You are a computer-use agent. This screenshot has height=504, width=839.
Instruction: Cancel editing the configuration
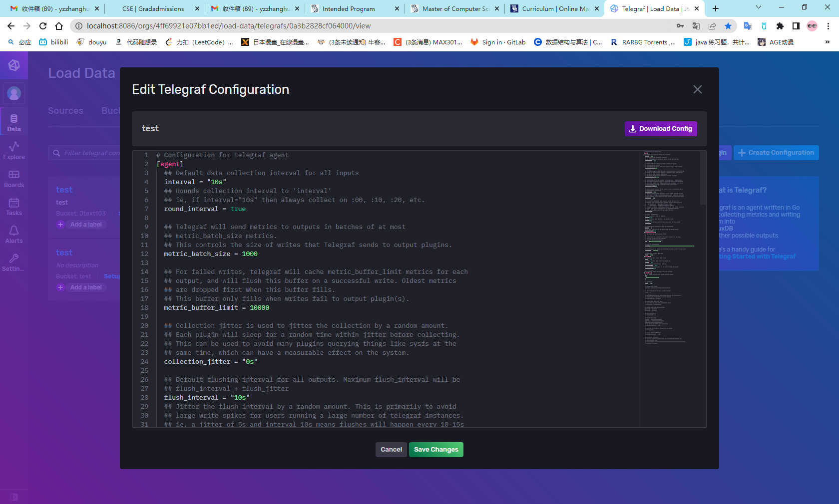pos(391,450)
